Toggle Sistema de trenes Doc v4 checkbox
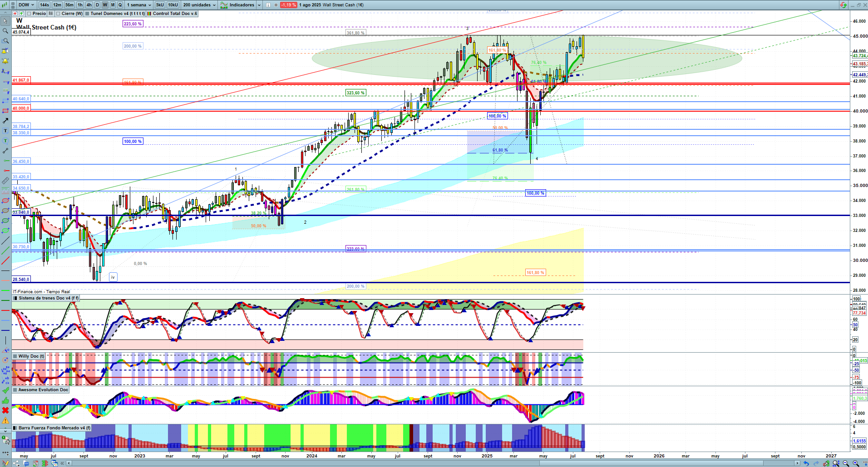The width and height of the screenshot is (868, 467). (x=15, y=298)
